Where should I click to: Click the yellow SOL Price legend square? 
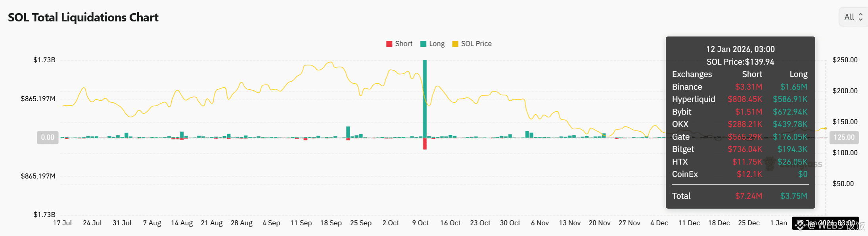455,44
